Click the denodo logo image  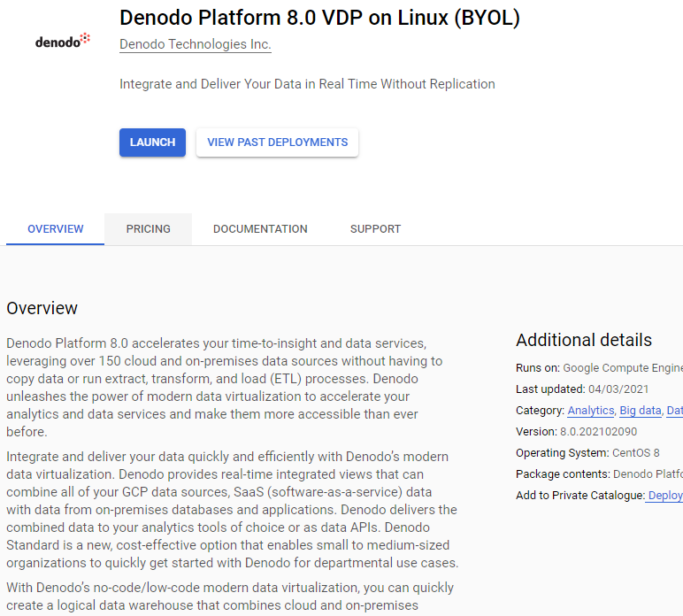[63, 41]
